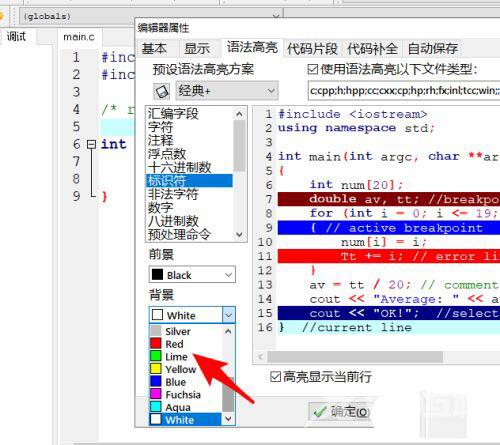Click preview line 2 using namespace sample
The image size is (500, 445).
[x=356, y=128]
